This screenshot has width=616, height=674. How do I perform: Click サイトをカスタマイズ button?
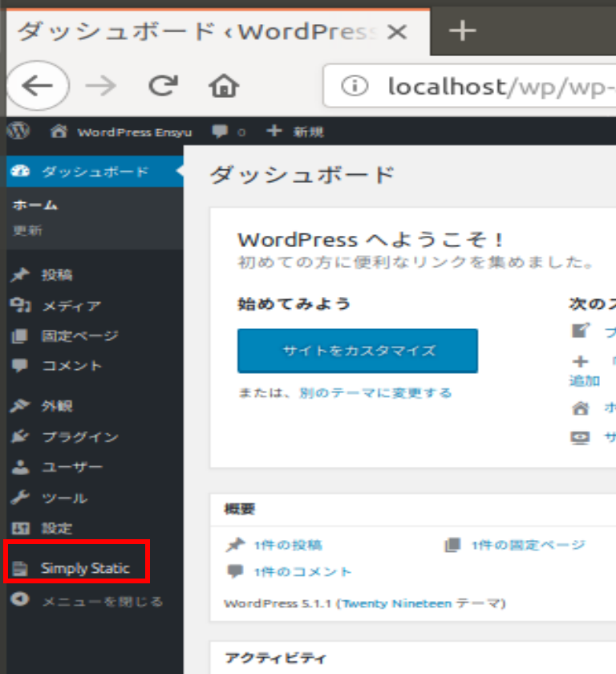click(x=358, y=351)
